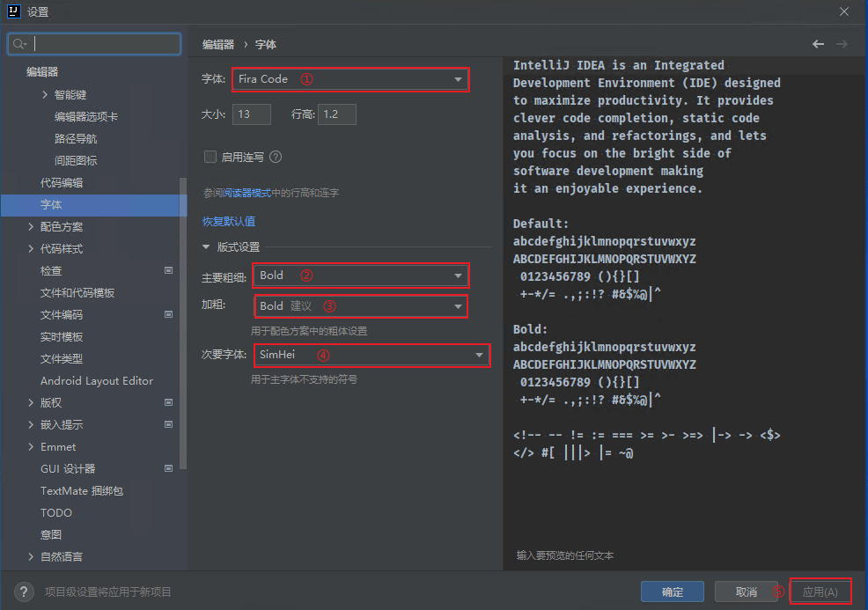The image size is (868, 610).
Task: Click the 应用(A) button
Action: [820, 592]
